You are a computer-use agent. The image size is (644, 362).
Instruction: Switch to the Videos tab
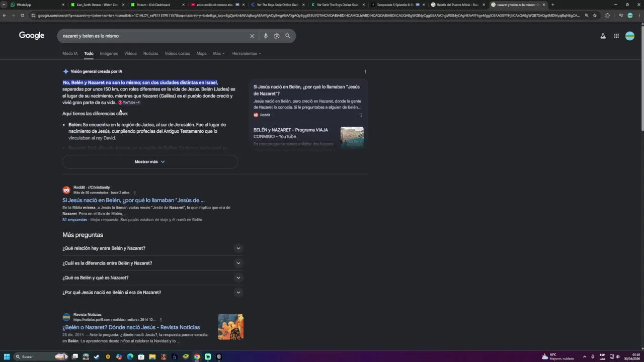pos(130,53)
